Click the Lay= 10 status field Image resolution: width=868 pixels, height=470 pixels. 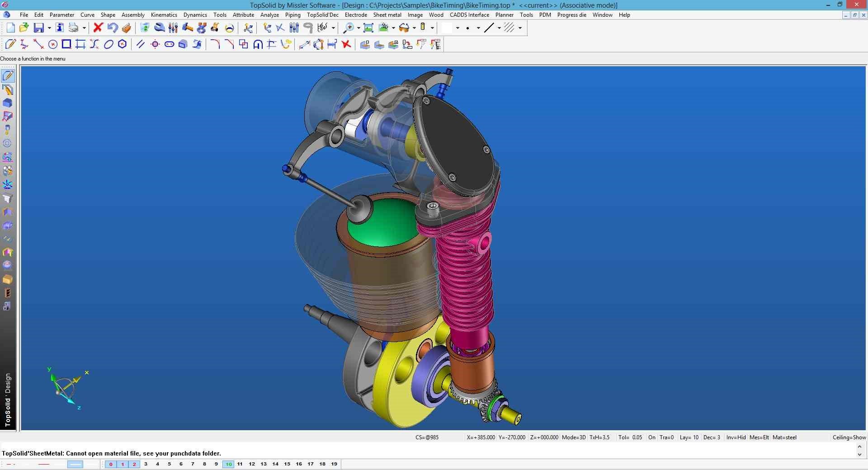click(x=689, y=437)
